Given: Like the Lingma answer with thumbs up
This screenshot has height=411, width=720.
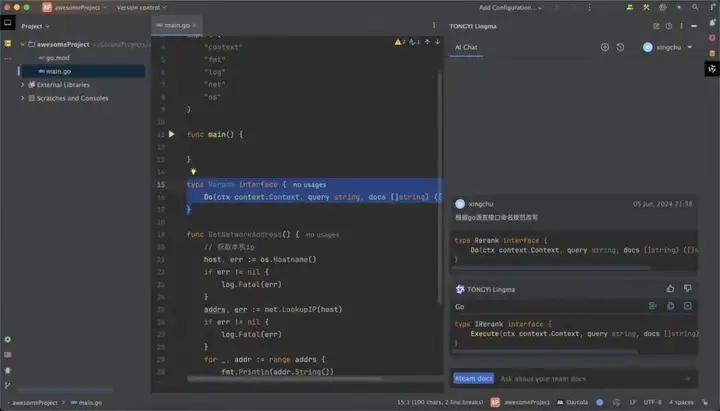Looking at the screenshot, I should tap(670, 288).
